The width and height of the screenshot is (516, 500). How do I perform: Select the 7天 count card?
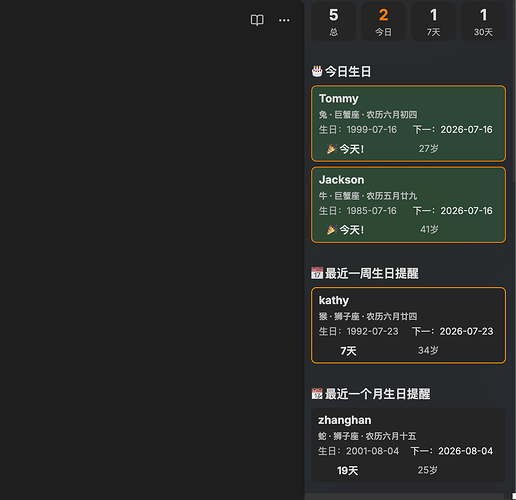pos(433,22)
